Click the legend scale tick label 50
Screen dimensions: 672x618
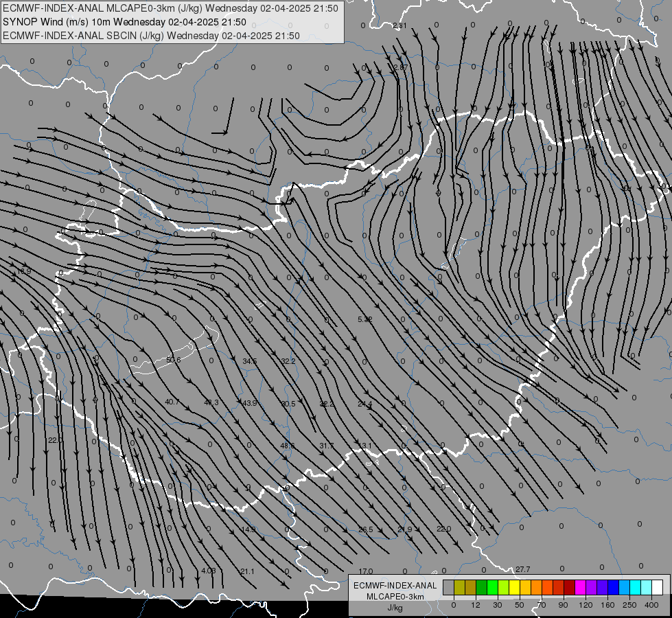tap(519, 605)
